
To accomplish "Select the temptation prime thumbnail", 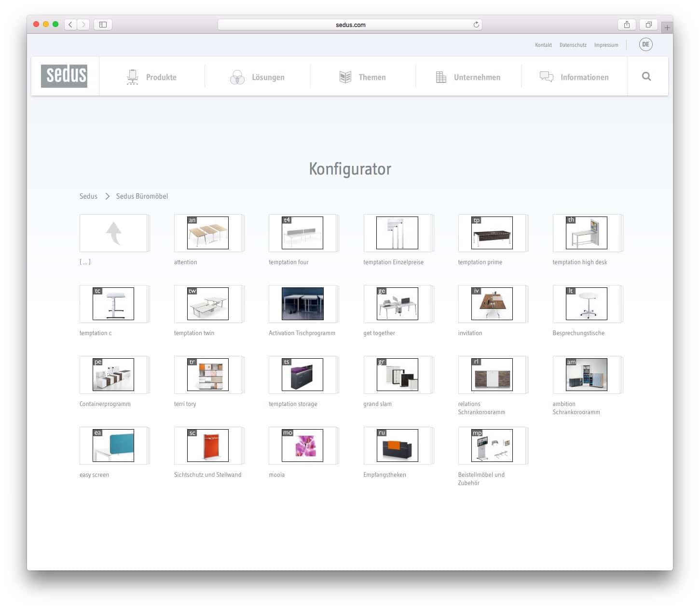I will pyautogui.click(x=492, y=233).
